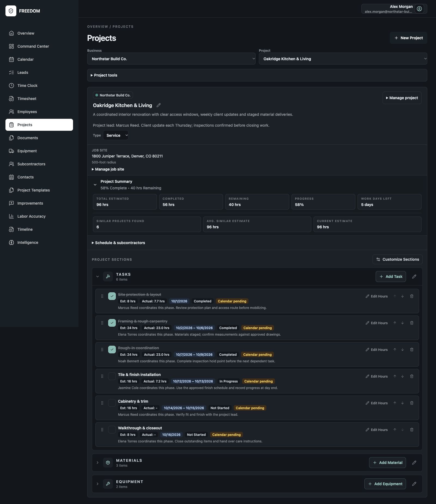
Task: Open Labor Accuracy in the sidebar
Action: 39,216
